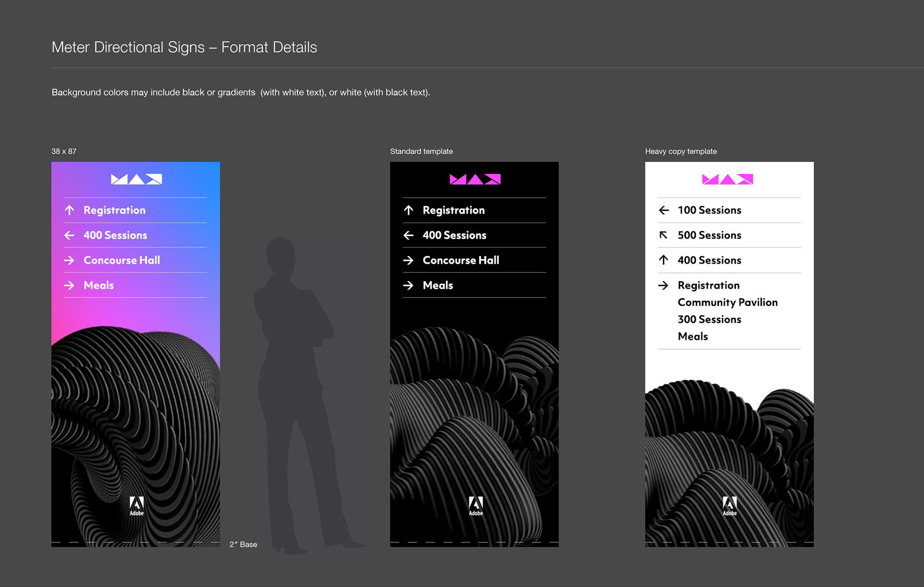Click the '38 x 87' size label
The image size is (924, 587).
(64, 151)
